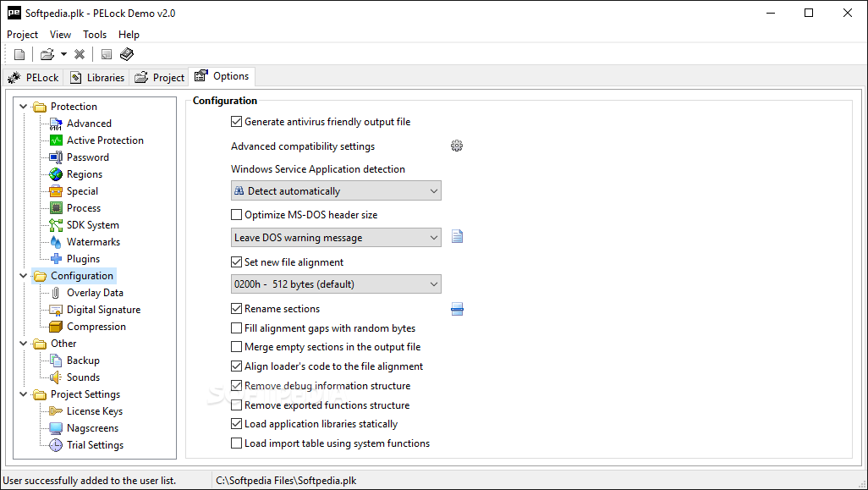Open the Tools menu
This screenshot has height=490, width=868.
(x=95, y=35)
